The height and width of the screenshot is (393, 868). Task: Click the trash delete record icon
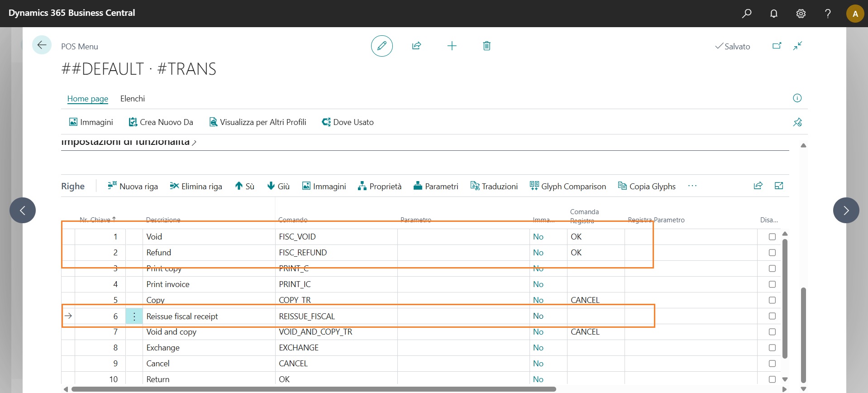click(486, 46)
